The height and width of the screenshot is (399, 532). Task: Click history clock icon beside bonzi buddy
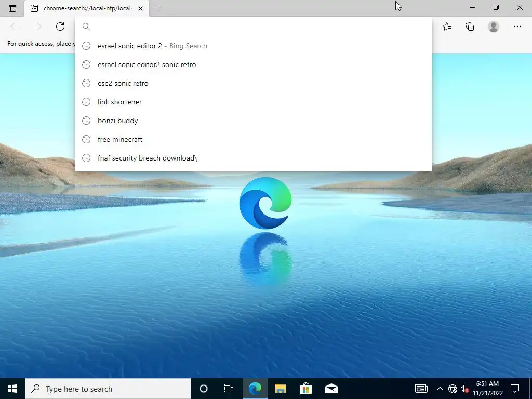pos(86,121)
